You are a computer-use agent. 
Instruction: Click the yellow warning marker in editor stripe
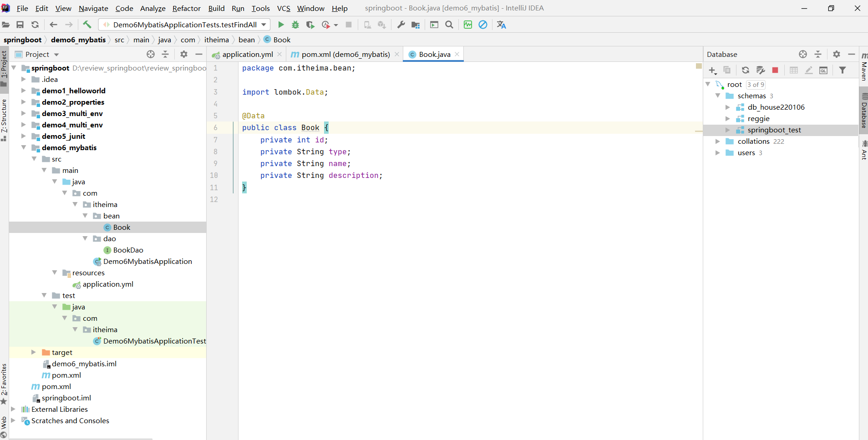699,66
